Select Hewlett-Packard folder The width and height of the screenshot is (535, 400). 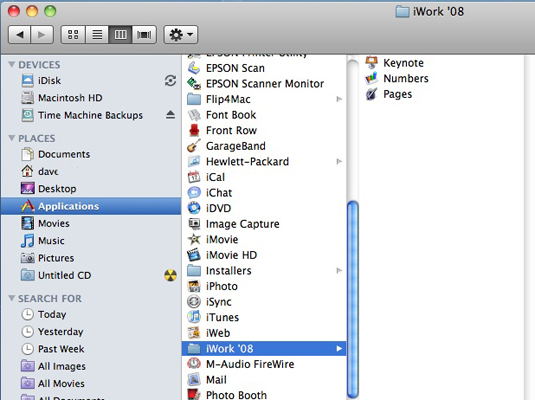(264, 161)
